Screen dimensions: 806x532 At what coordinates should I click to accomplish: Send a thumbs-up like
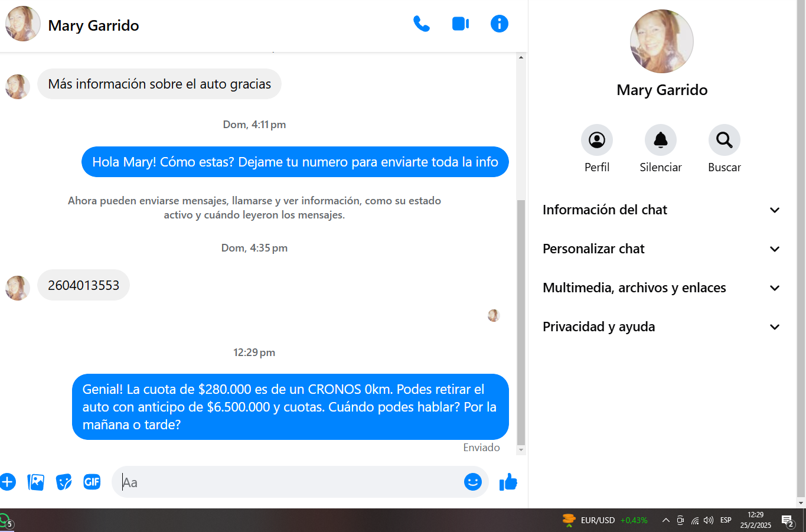(x=508, y=482)
